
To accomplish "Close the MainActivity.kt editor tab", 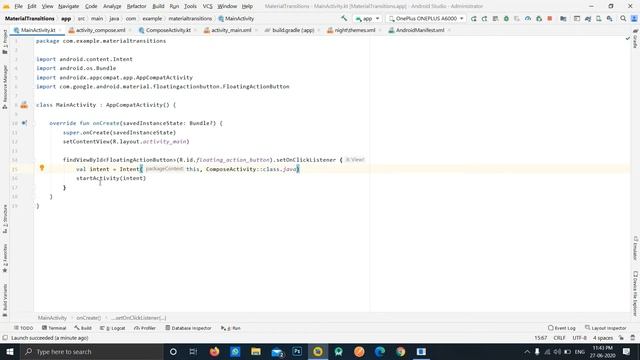I will coord(60,30).
